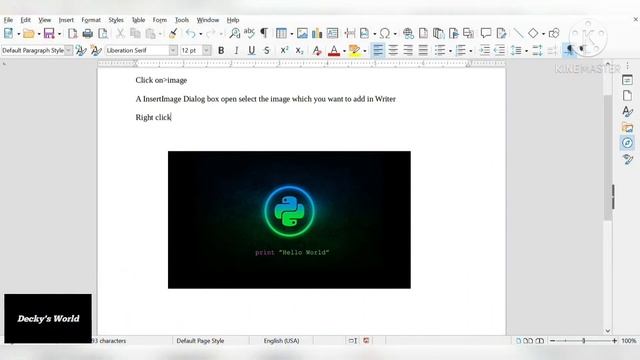Undo the last action
640x360 pixels.
tap(190, 33)
